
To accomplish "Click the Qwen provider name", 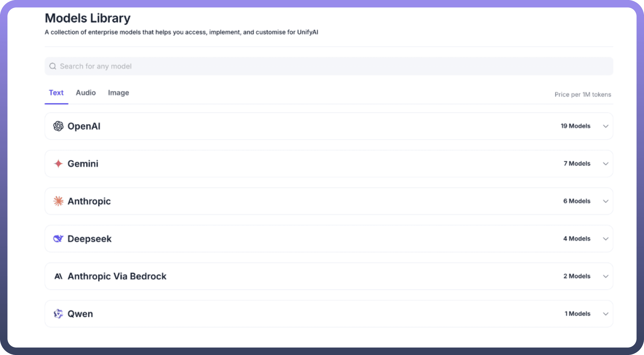I will pyautogui.click(x=80, y=314).
